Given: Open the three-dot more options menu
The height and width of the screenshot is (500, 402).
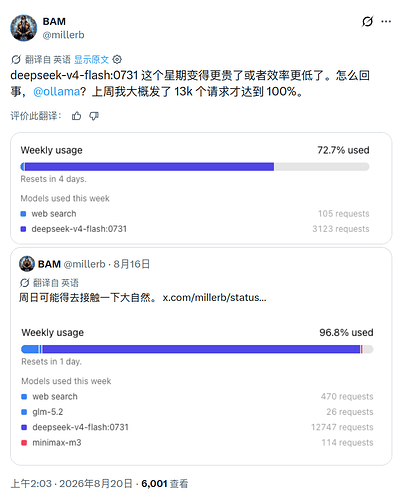Looking at the screenshot, I should pos(386,22).
